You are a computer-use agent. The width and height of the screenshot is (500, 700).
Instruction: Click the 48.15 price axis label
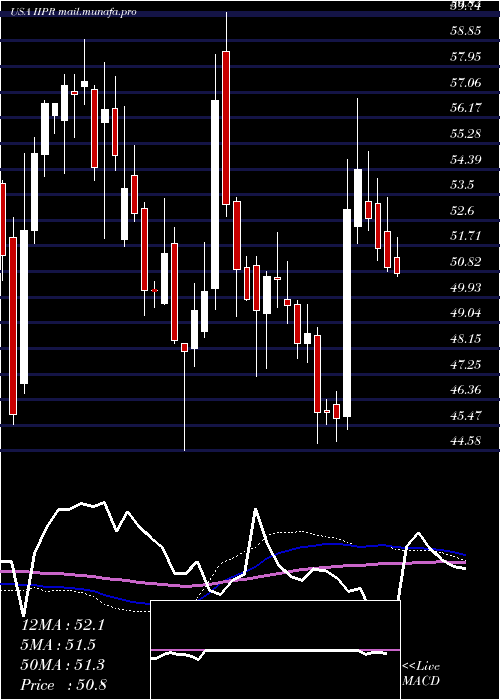coord(466,339)
